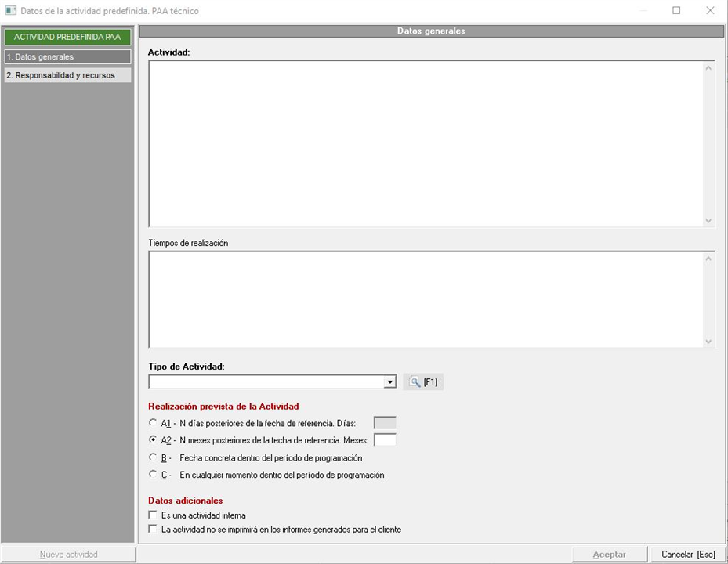
Task: Click the ACTIVIDAD PREDEFINIDA PAA header
Action: coord(68,37)
